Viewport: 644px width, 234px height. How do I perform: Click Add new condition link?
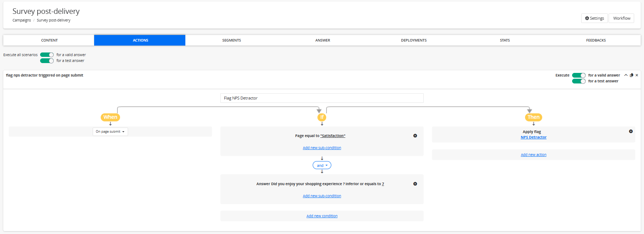point(322,216)
